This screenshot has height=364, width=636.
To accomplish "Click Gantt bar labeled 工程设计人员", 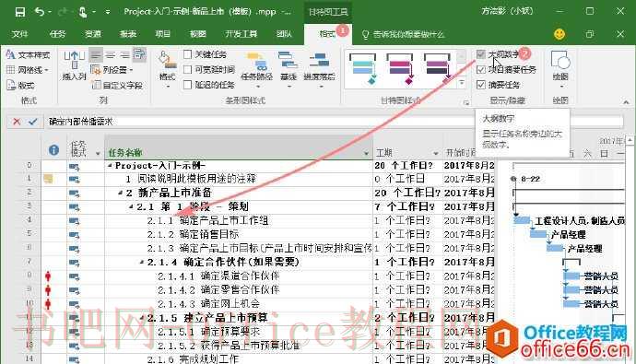I will click(522, 220).
